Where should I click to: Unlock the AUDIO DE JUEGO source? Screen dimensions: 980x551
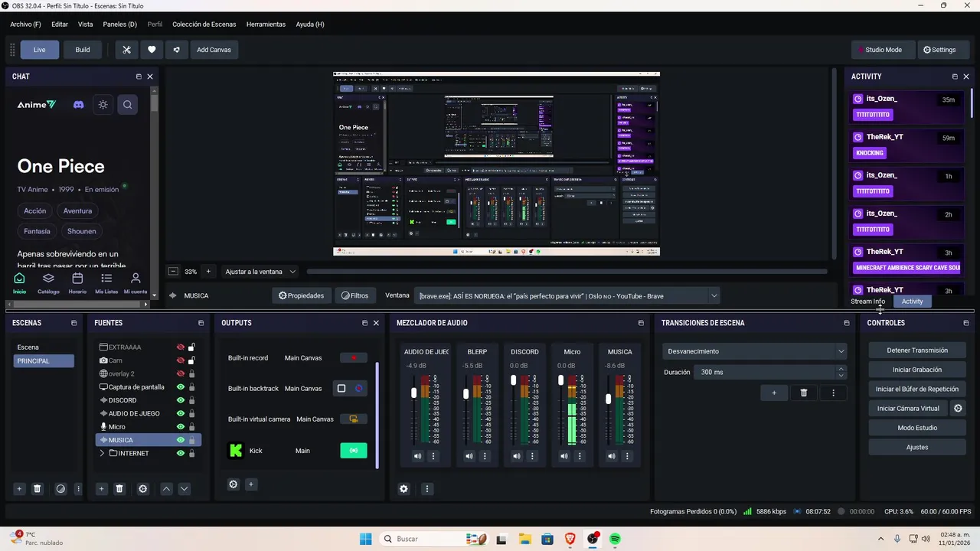(191, 413)
